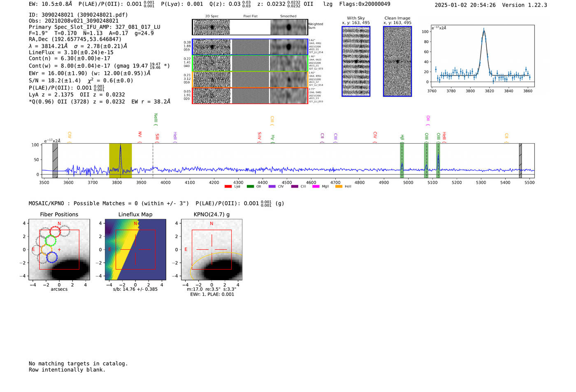Click the 'Q(z): 0.03' header value

click(225, 4)
